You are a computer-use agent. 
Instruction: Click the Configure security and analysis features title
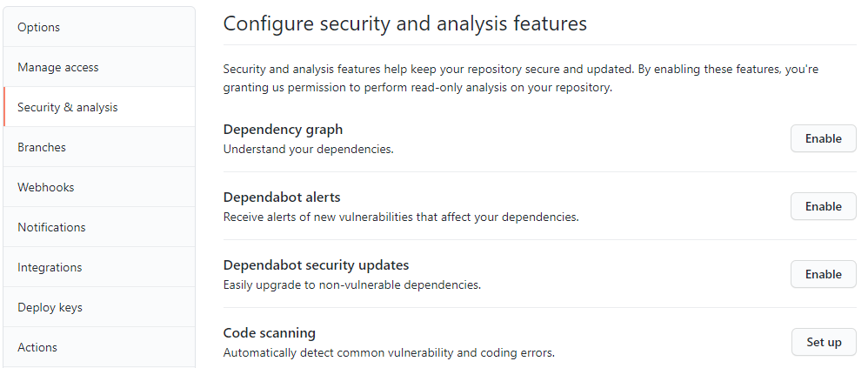point(404,23)
